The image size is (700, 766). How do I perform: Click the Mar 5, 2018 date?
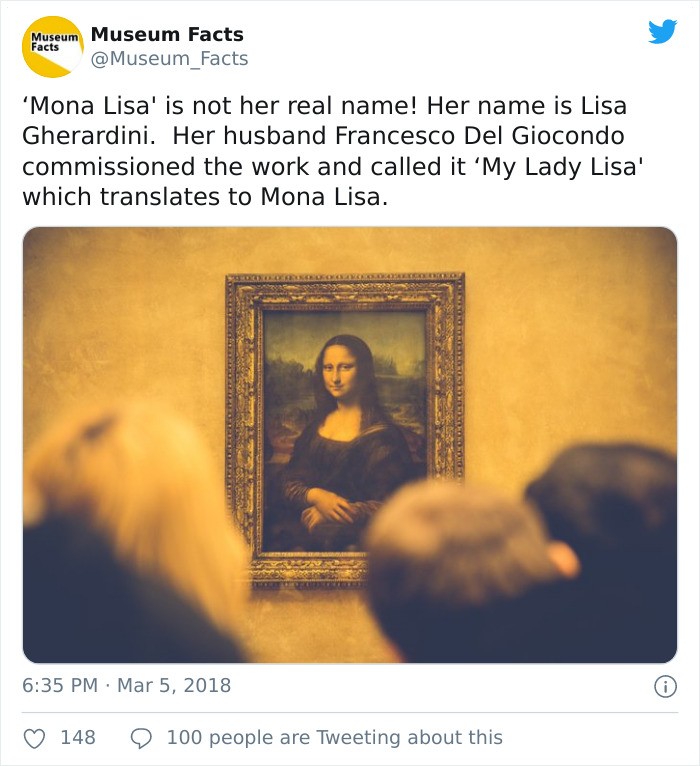coord(174,686)
